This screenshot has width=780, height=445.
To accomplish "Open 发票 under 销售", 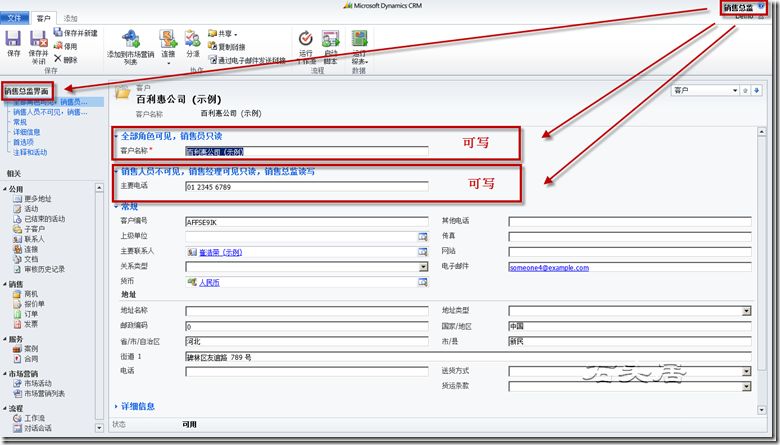I will [26, 324].
